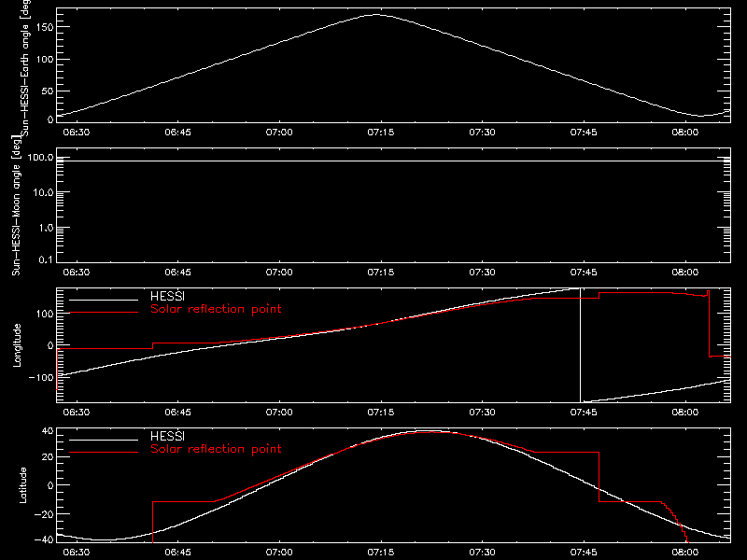Select Solar reflection point label in Longitude plot
747x560 pixels.
(x=216, y=309)
